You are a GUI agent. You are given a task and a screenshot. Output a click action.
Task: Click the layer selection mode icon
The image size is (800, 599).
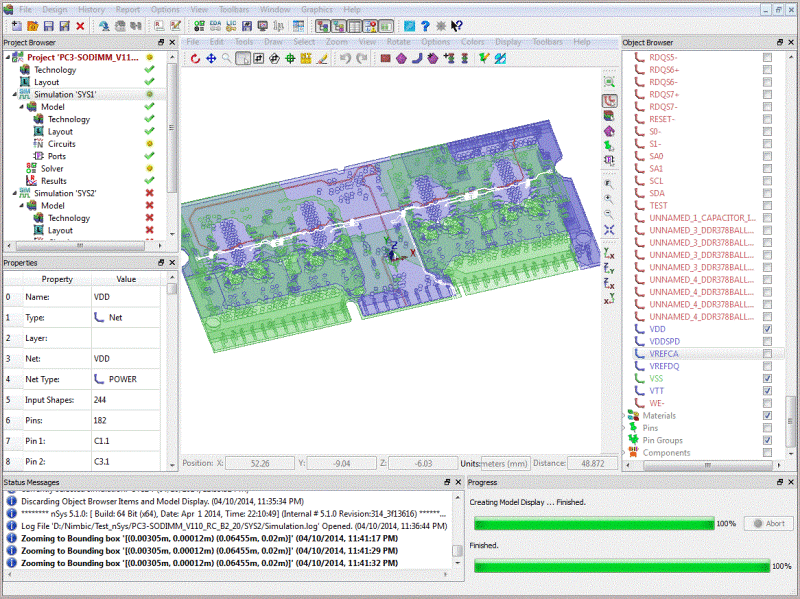click(609, 116)
